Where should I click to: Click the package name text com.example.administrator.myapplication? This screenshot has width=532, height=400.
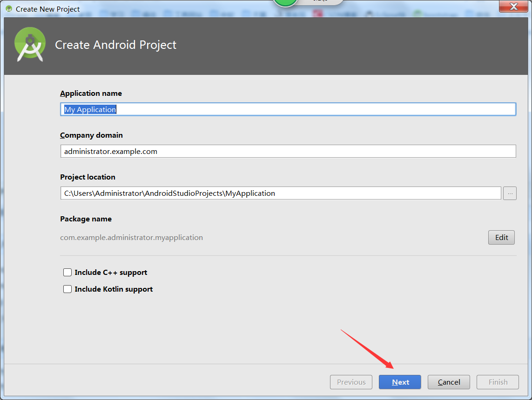pyautogui.click(x=131, y=237)
